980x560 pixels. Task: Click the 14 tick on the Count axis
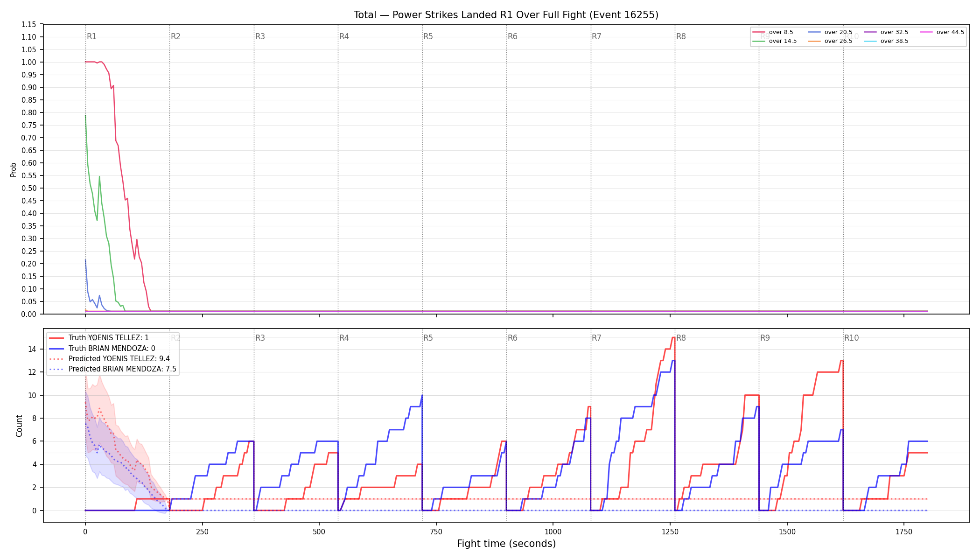[32, 349]
